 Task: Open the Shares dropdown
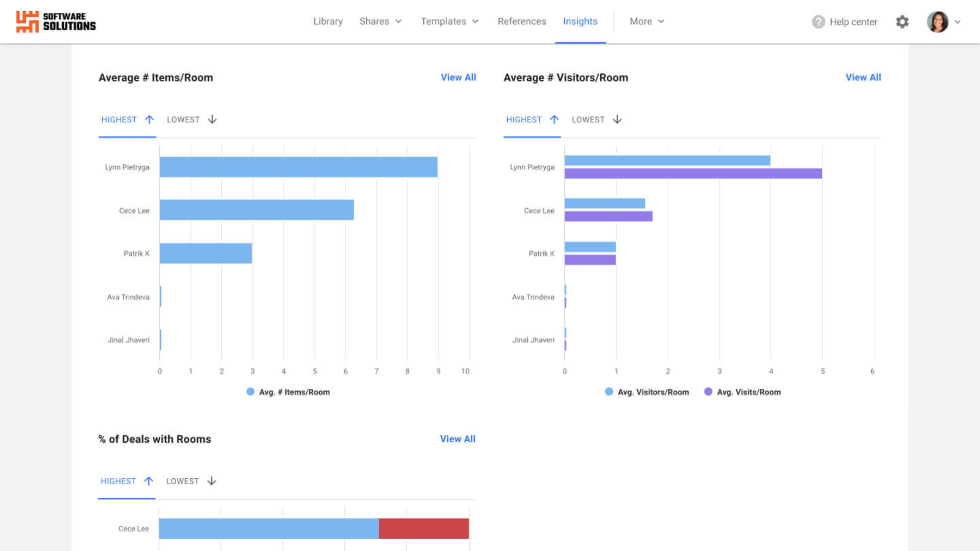[380, 21]
